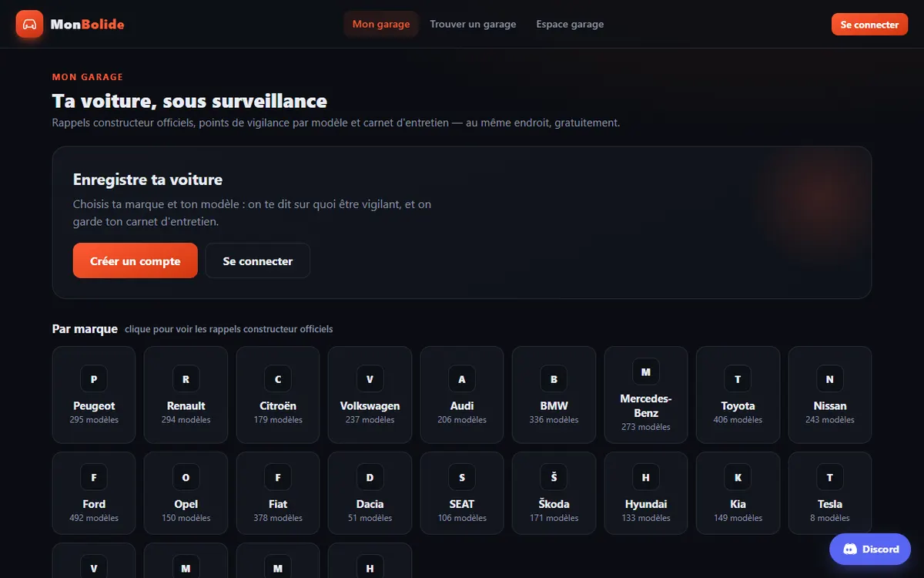Click the Citroën letter C badge
Viewport: 924px width, 578px height.
pyautogui.click(x=278, y=379)
